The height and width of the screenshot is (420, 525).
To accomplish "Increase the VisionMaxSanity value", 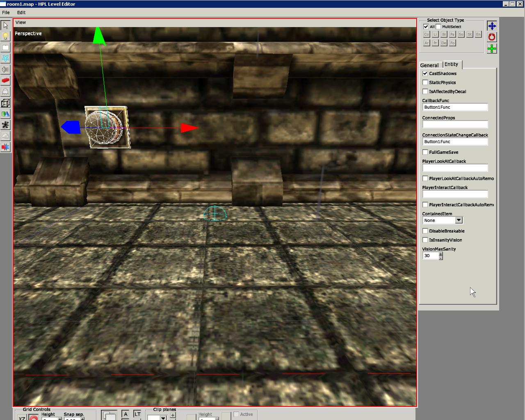I will pyautogui.click(x=441, y=254).
